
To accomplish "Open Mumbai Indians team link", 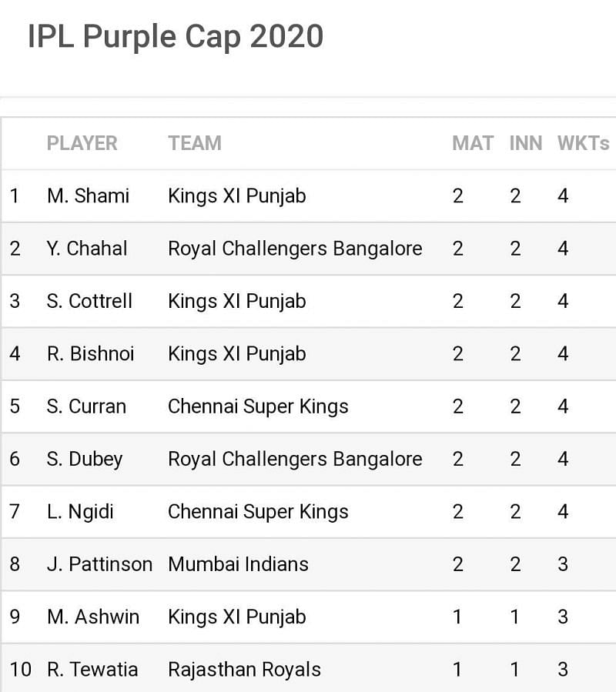I will 239,564.
